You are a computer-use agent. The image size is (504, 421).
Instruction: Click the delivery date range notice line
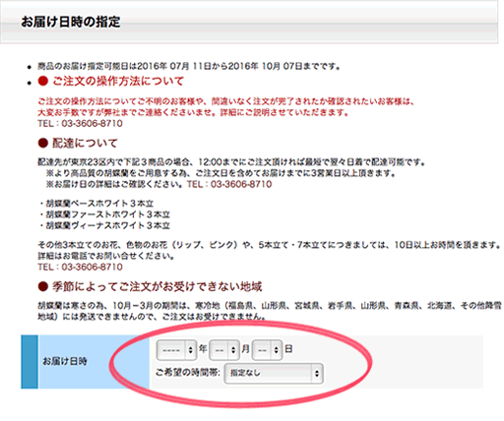tap(189, 67)
